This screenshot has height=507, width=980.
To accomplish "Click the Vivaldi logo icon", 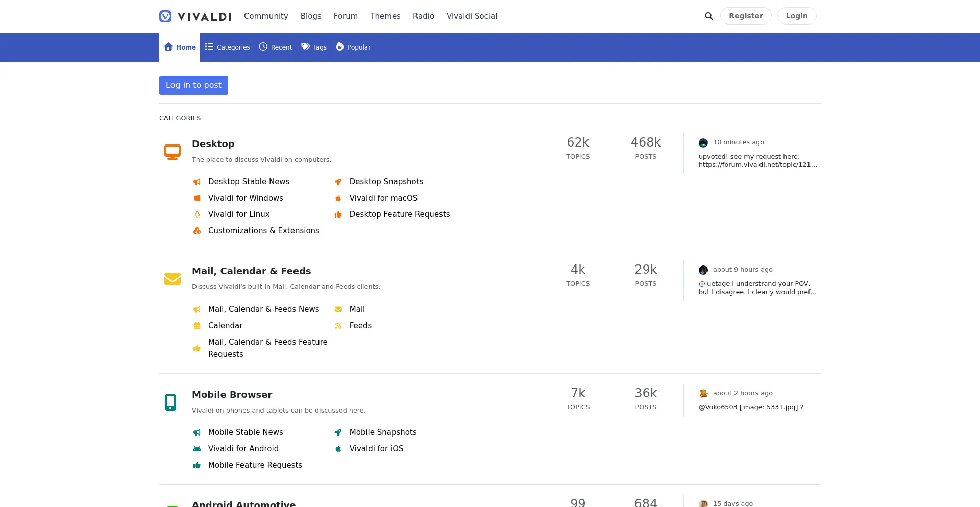I will point(165,16).
